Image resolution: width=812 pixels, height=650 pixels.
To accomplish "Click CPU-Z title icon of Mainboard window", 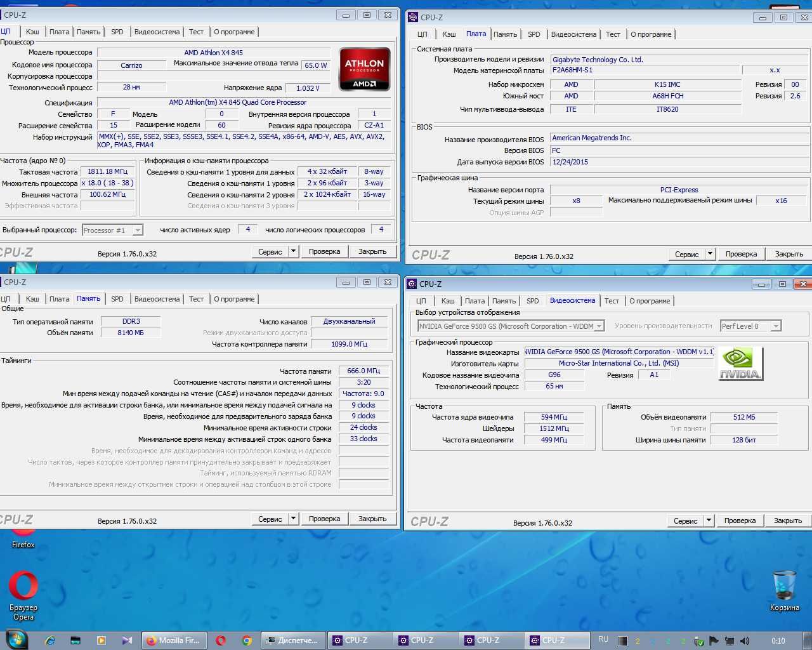I will tap(413, 17).
